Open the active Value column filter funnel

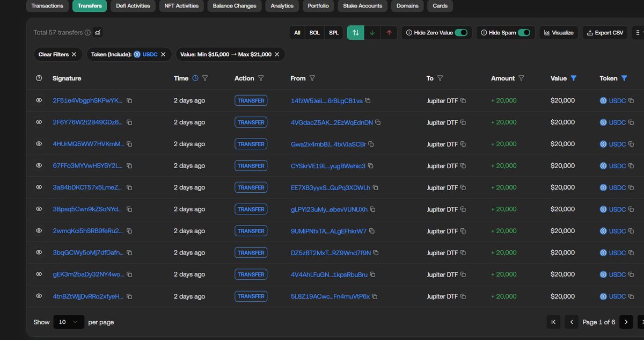(574, 78)
